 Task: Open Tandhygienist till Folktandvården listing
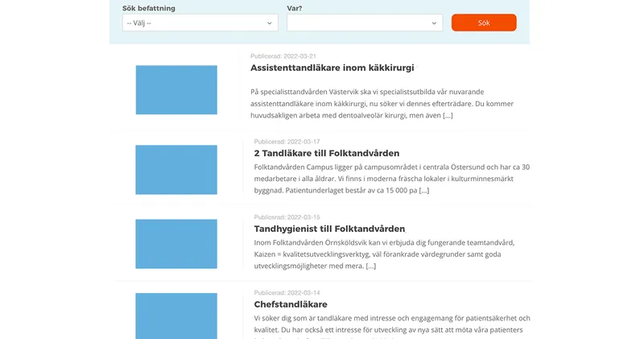329,229
